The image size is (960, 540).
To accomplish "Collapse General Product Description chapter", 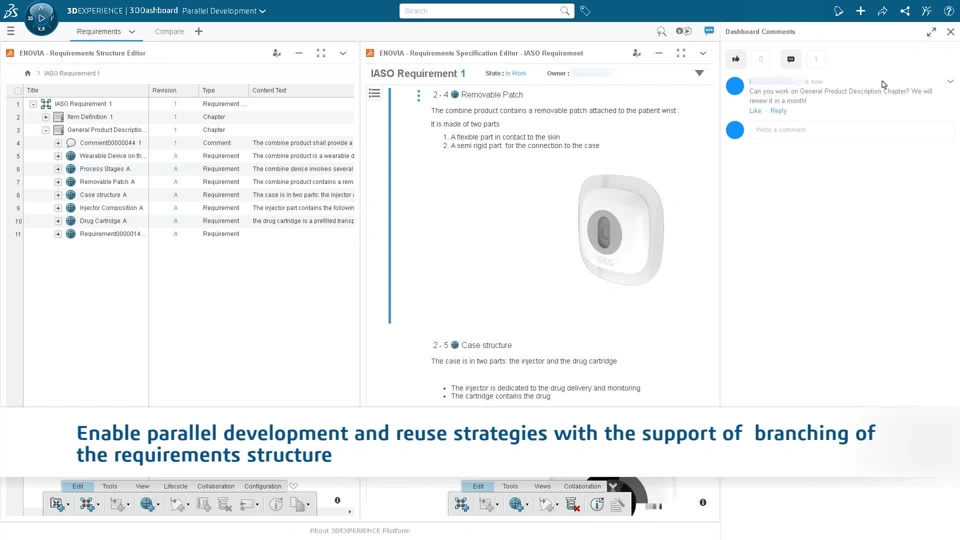I will 46,130.
